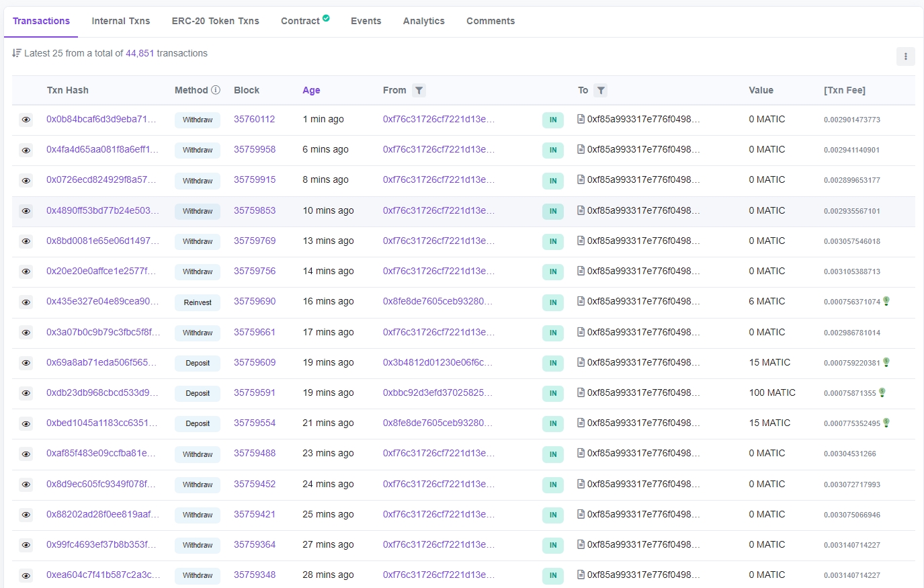Preview transaction 0x4890ff53bd77b24e503 with eye icon
The width and height of the screenshot is (924, 588).
tap(26, 211)
